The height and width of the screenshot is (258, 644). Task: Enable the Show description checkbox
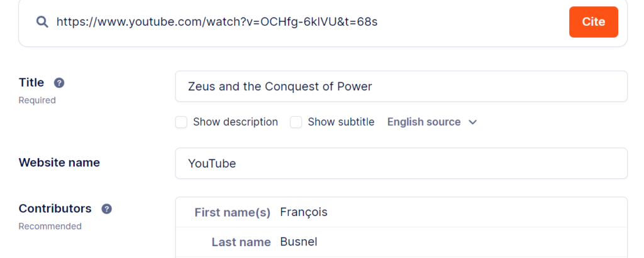[181, 122]
